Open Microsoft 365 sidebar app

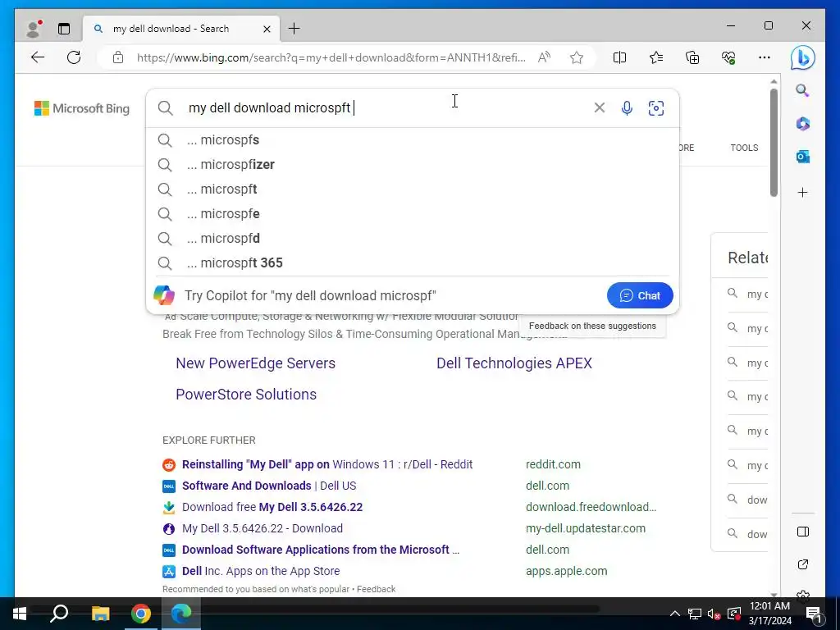802,124
